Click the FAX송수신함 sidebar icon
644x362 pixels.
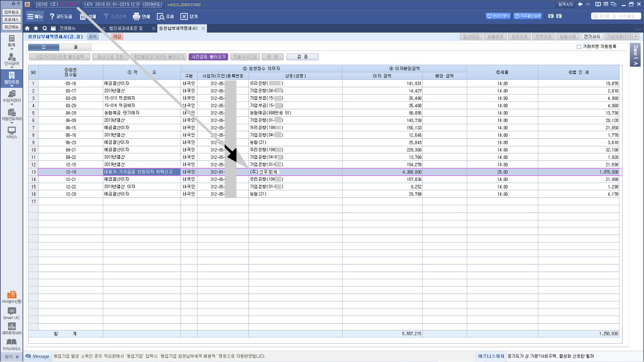tap(11, 296)
